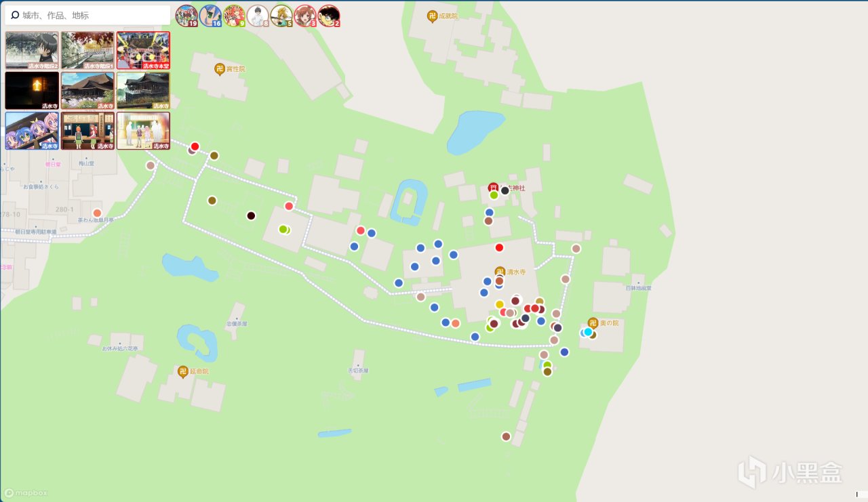The width and height of the screenshot is (868, 502).
Task: Click the search magnifier icon
Action: pyautogui.click(x=15, y=15)
